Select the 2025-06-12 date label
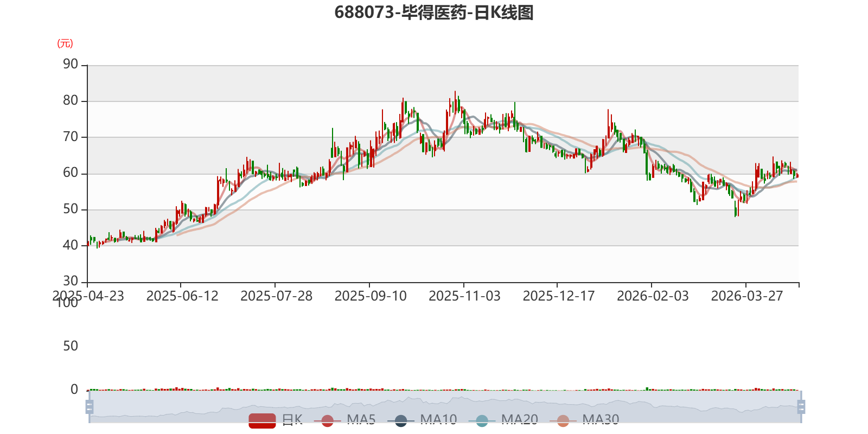The height and width of the screenshot is (434, 868). click(x=182, y=296)
